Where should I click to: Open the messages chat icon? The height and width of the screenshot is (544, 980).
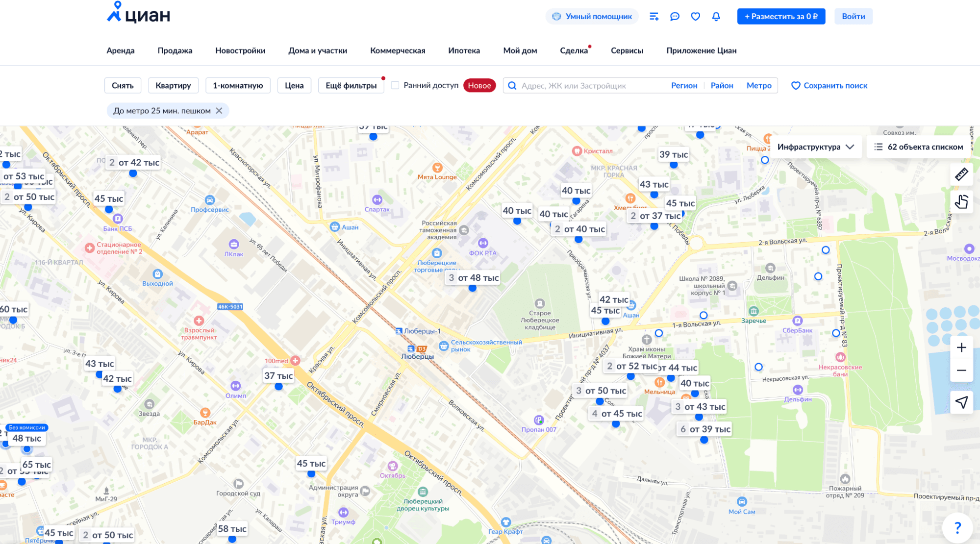pos(675,17)
